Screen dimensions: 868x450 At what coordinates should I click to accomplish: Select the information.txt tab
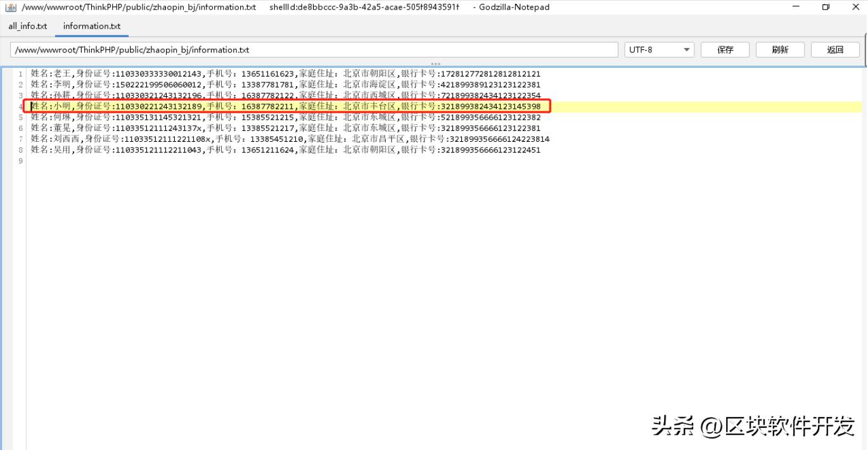pos(92,26)
